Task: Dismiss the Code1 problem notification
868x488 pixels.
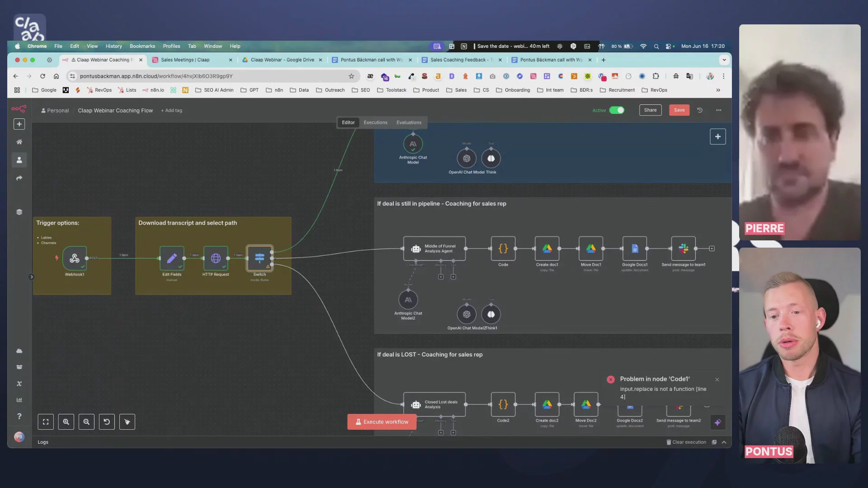Action: pos(717,380)
